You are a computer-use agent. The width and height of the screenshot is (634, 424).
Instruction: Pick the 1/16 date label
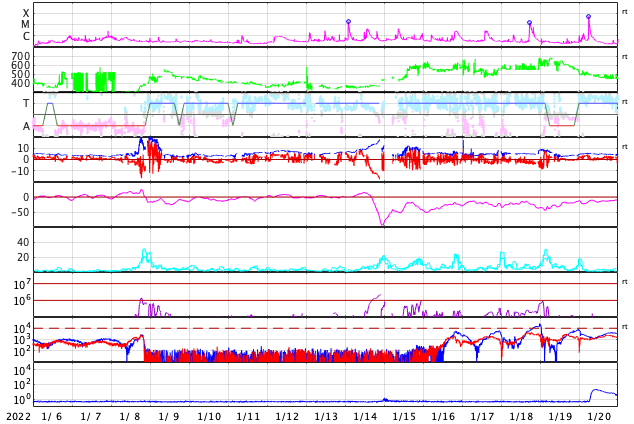click(443, 416)
